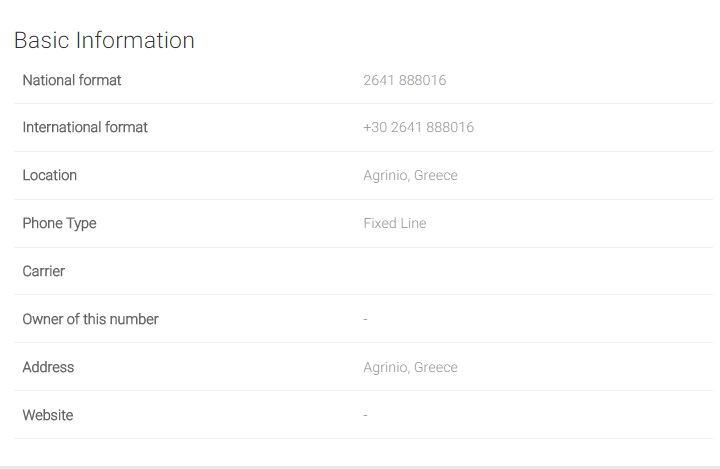This screenshot has height=469, width=720.
Task: Click the Address row label
Action: pos(48,367)
